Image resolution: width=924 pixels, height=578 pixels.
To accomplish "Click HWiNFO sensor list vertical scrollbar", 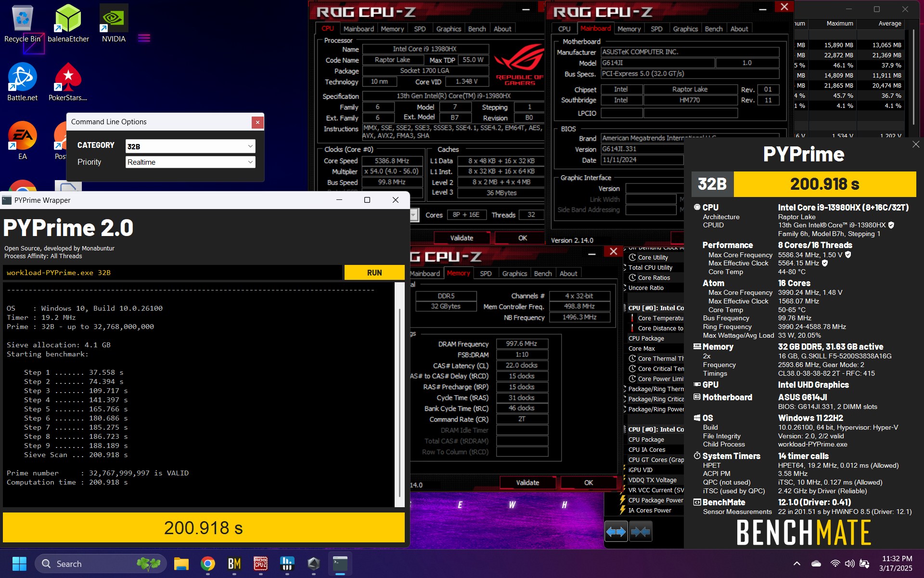I will coord(914,77).
